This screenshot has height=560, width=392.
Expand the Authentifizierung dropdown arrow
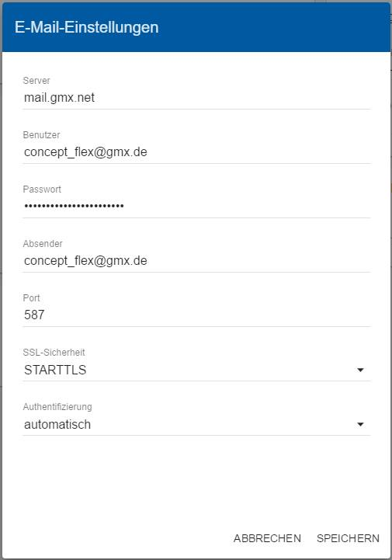[361, 424]
